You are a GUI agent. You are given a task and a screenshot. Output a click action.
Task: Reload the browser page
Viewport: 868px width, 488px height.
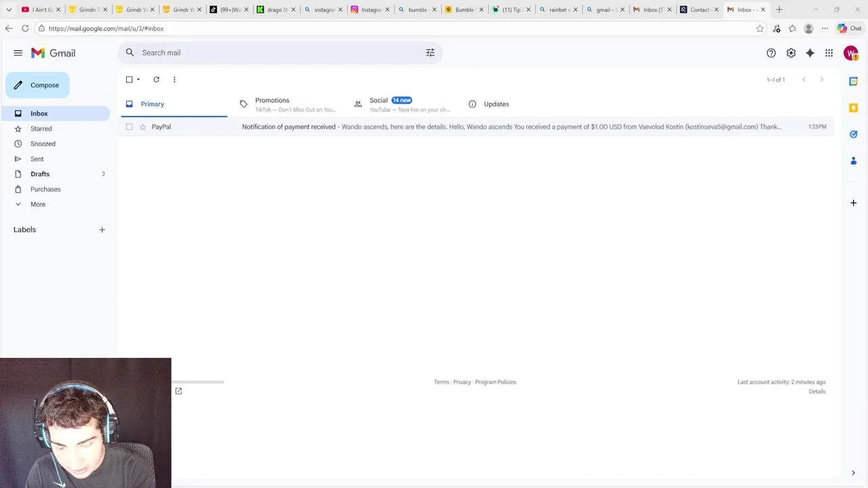coord(25,28)
